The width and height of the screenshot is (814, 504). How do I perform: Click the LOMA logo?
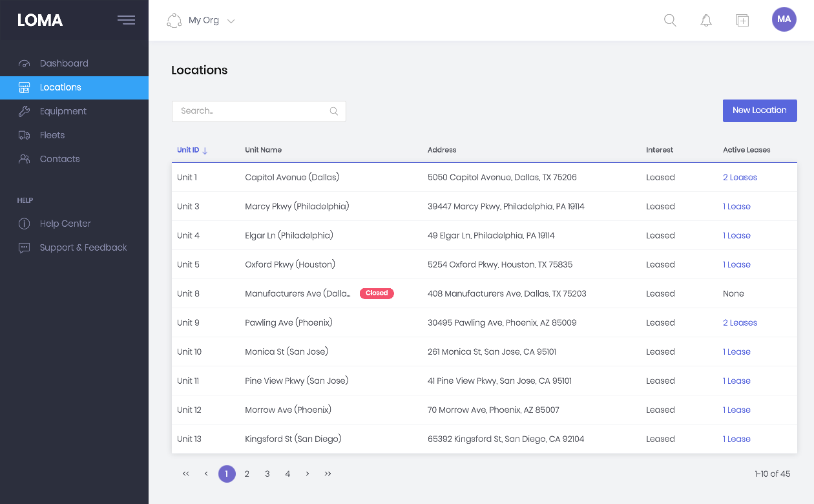pos(40,20)
